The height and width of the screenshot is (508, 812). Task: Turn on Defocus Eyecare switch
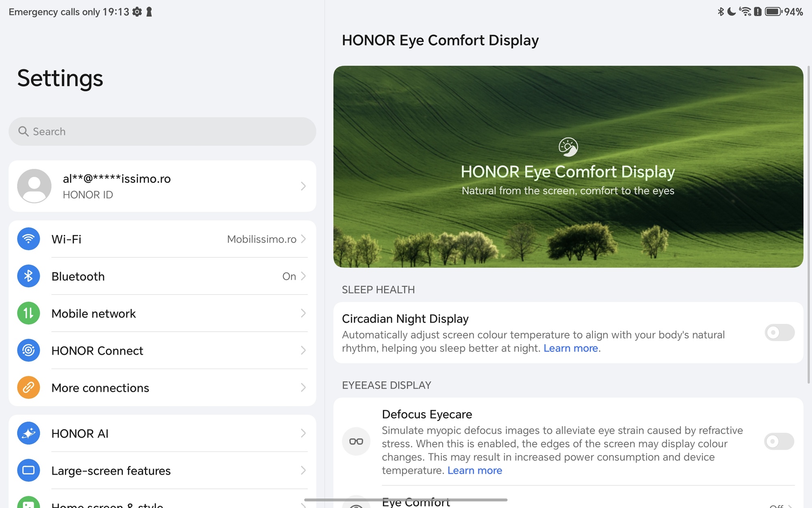(x=779, y=441)
